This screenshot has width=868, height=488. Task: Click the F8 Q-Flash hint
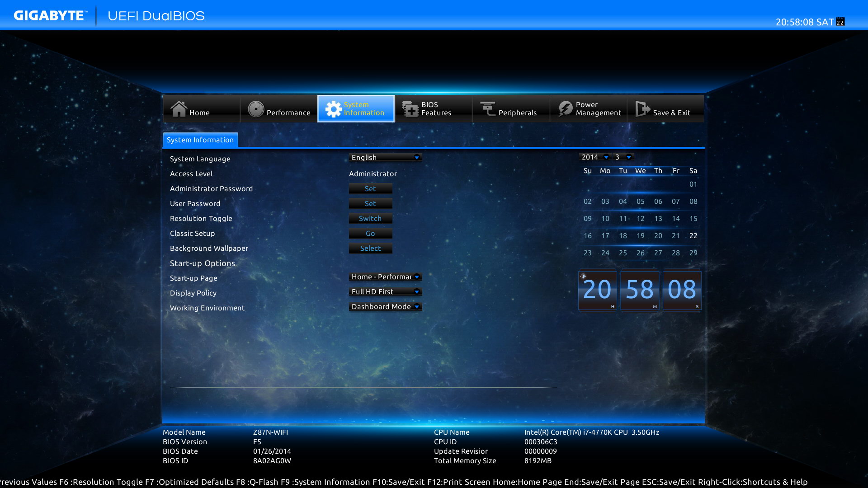click(257, 482)
